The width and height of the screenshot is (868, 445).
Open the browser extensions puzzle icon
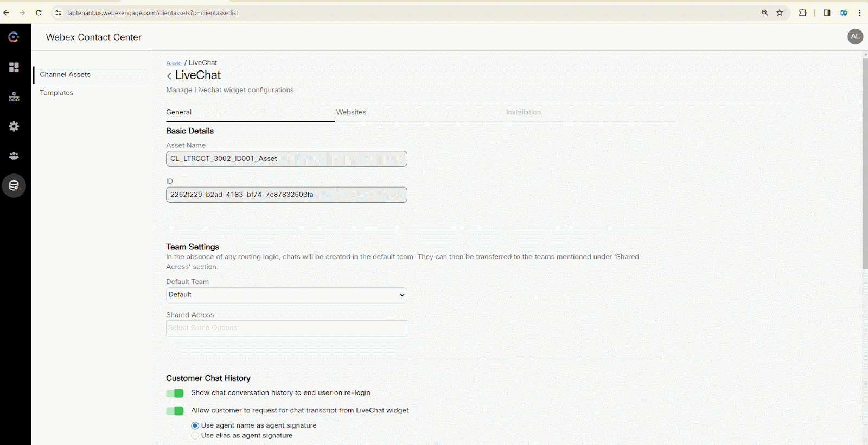coord(802,13)
